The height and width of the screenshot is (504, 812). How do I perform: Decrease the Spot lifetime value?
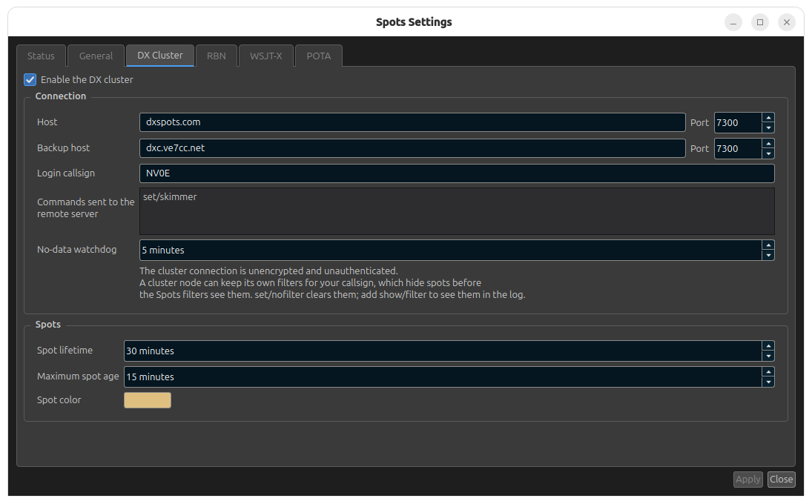click(x=768, y=356)
